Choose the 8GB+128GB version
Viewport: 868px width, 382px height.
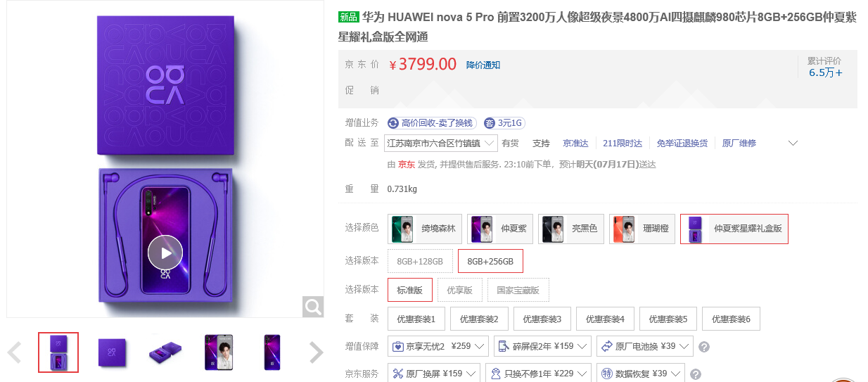pyautogui.click(x=420, y=261)
